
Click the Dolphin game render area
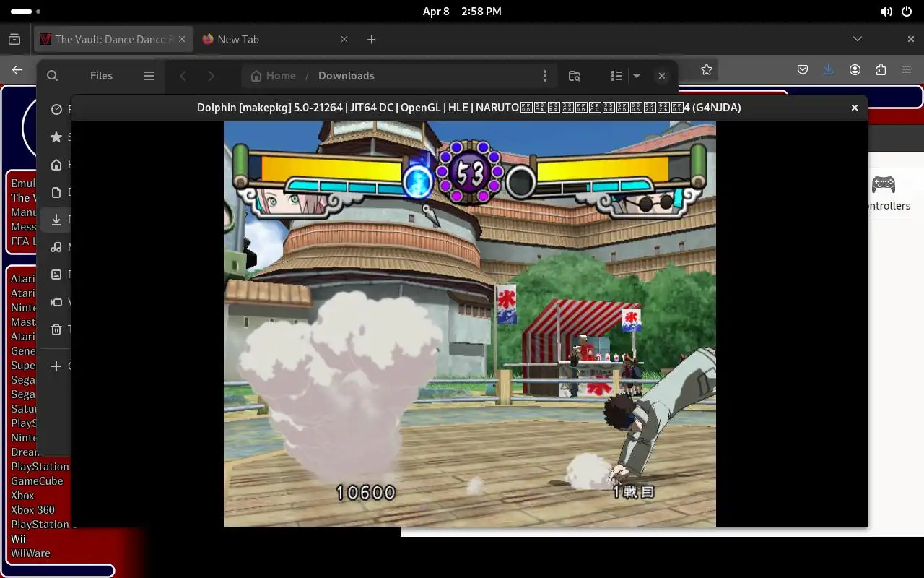pyautogui.click(x=470, y=324)
